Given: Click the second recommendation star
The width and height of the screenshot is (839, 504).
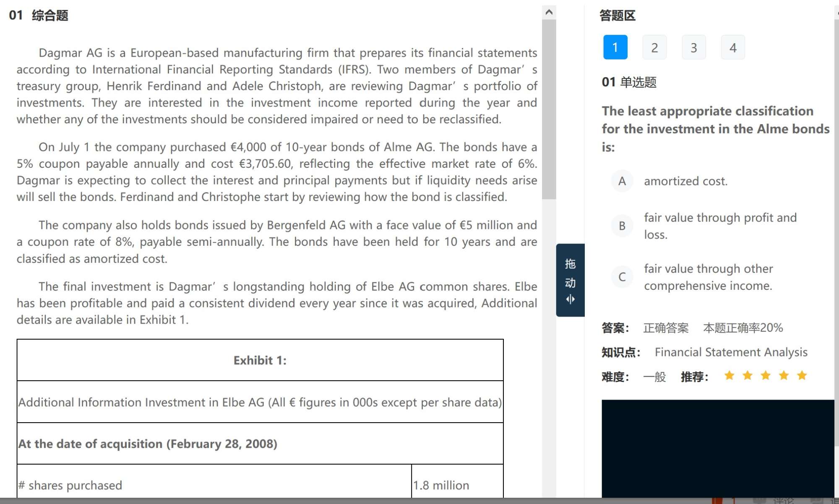Looking at the screenshot, I should 747,376.
